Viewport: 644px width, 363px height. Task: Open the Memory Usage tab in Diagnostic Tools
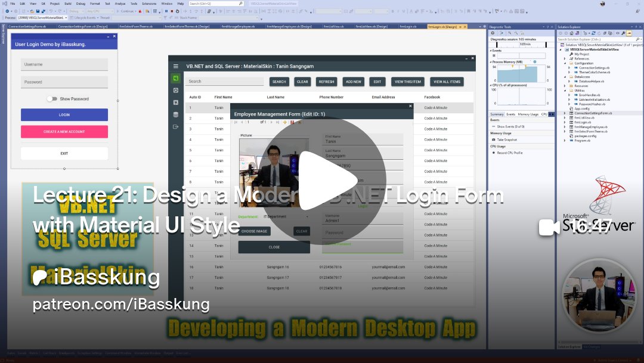(x=528, y=114)
